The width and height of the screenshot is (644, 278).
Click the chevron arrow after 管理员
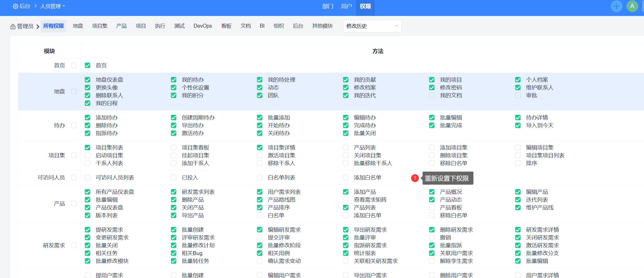[38, 26]
